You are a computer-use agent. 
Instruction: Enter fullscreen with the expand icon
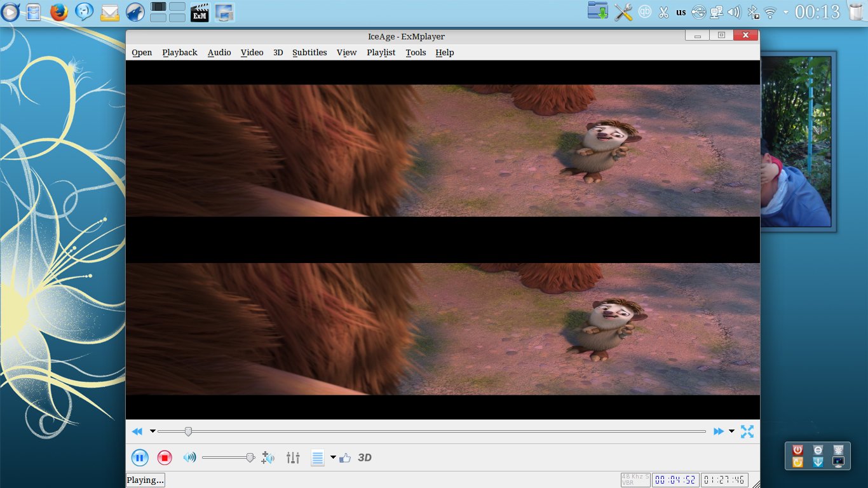click(x=747, y=431)
